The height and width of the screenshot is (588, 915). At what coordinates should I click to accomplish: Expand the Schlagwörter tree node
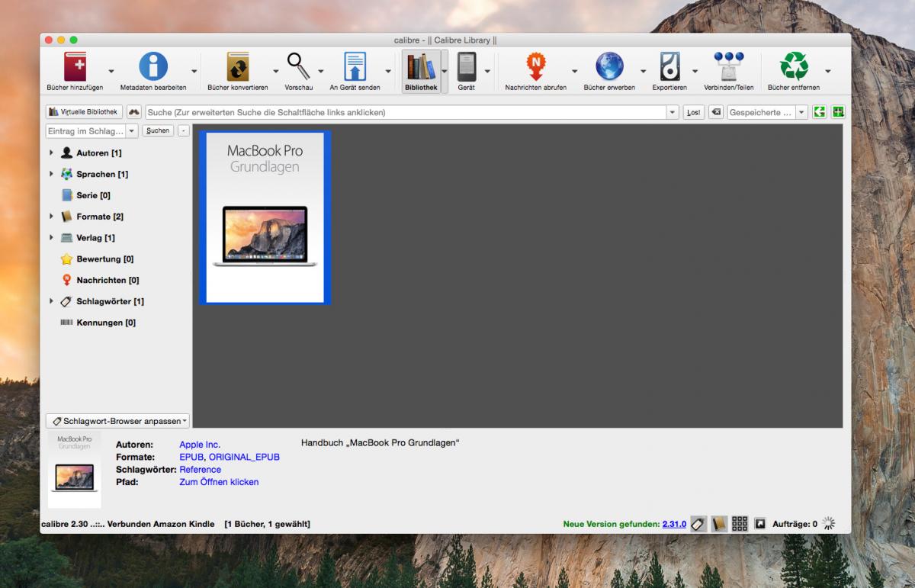coord(51,301)
